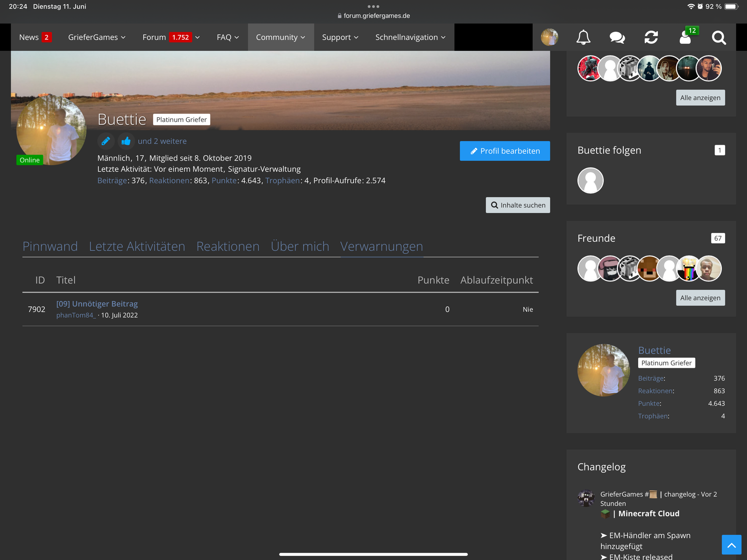The image size is (747, 560).
Task: Click the pencil edit icon under Buettie name
Action: (x=106, y=141)
